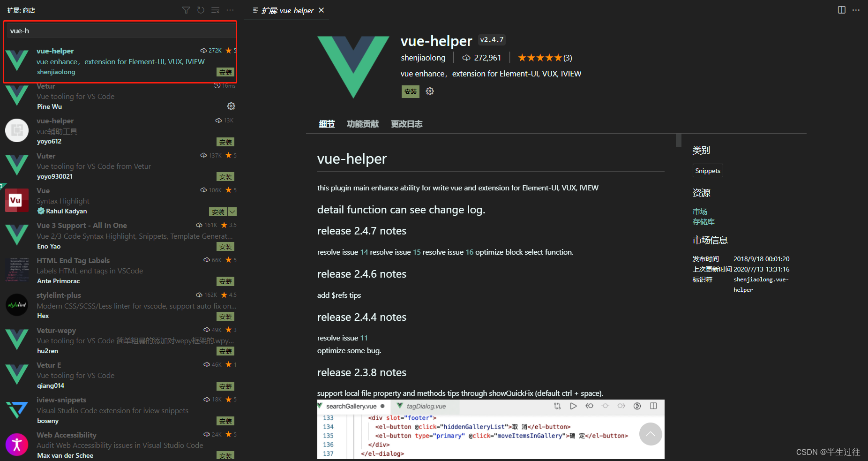Viewport: 868px width, 461px height.
Task: Click the Vue Syntax Highlight red icon
Action: click(x=17, y=201)
